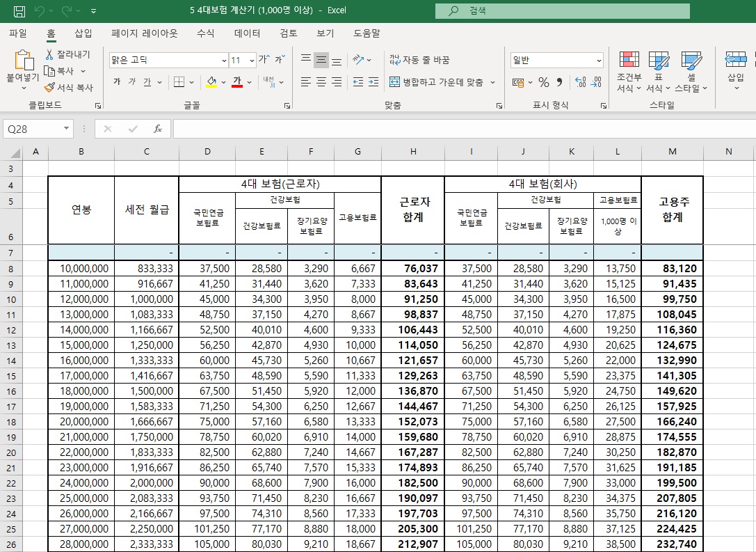
Task: Open the Insert (삽입) cells button
Action: click(x=736, y=72)
